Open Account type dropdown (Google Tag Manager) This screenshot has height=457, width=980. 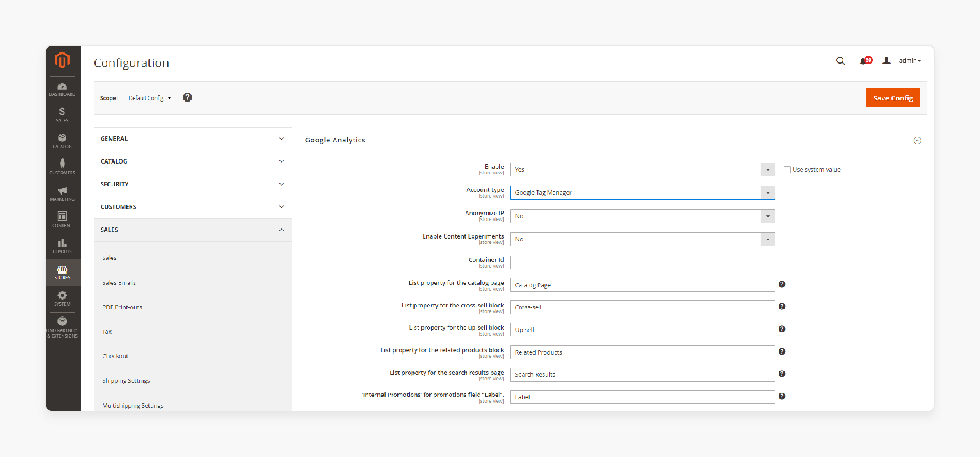[x=642, y=193]
